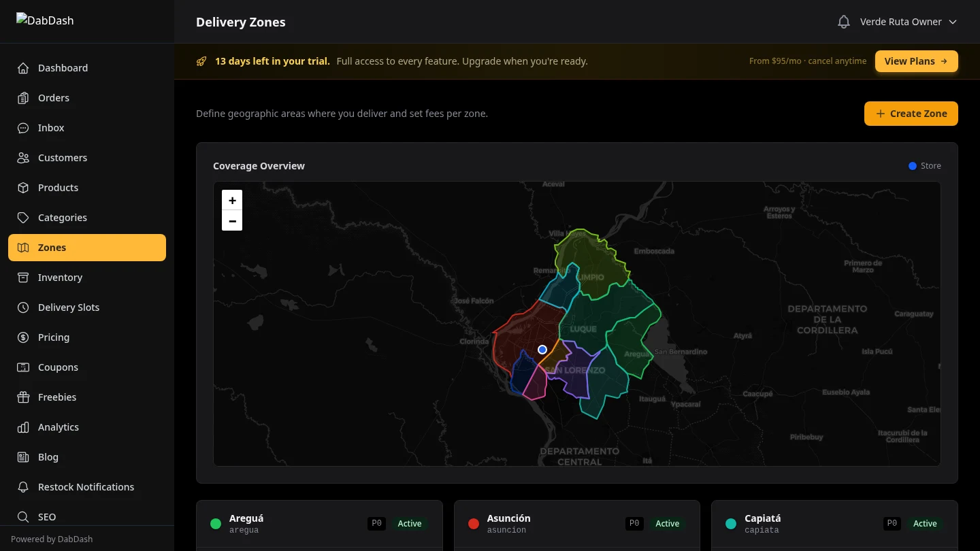Open the Inbox icon
The width and height of the screenshot is (980, 551).
pyautogui.click(x=22, y=128)
